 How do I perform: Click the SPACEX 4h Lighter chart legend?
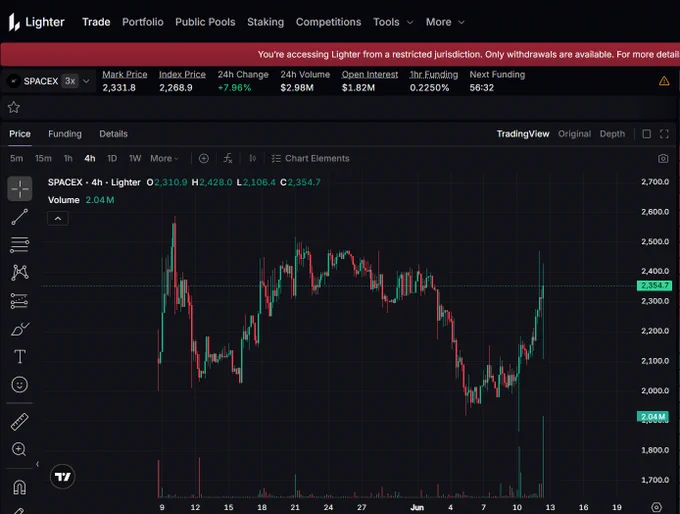[x=94, y=183]
